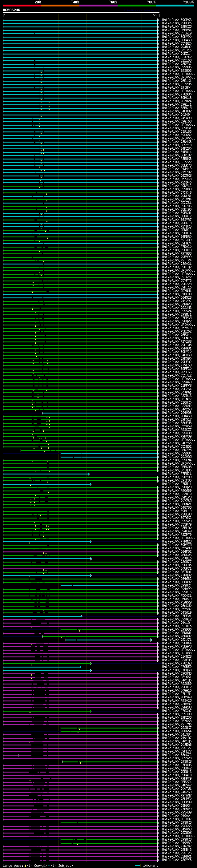Screen dimensions: 197x868
Task: Select hit label UniRef100_O49989
Action: [177, 843]
